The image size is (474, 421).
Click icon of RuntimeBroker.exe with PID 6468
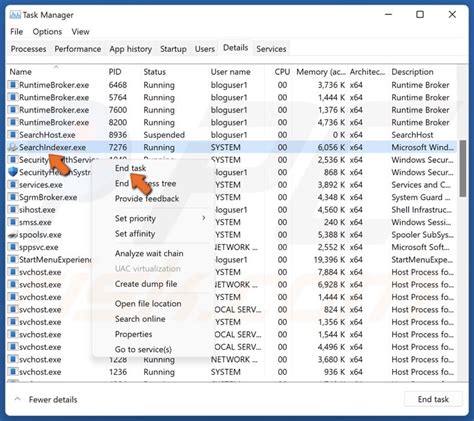coord(13,85)
